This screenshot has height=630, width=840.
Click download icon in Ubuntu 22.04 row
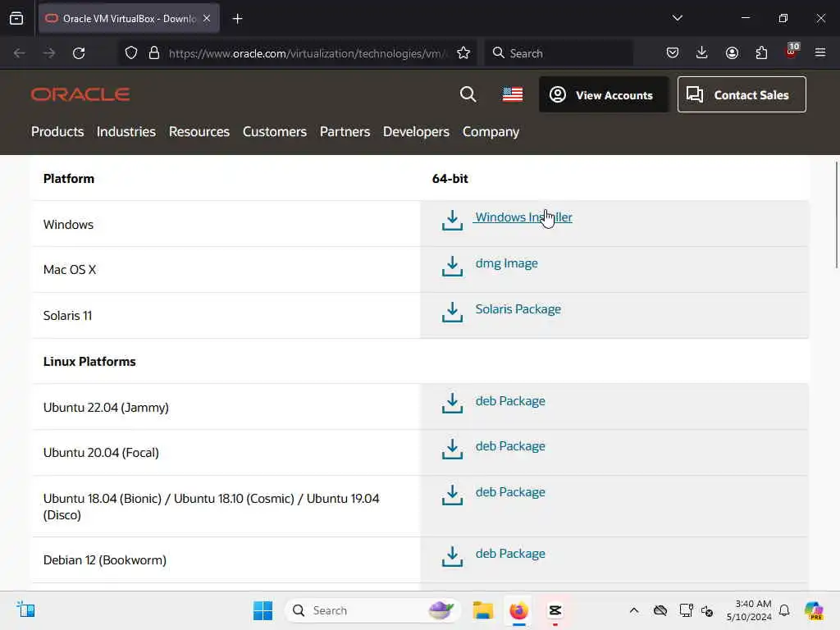pyautogui.click(x=452, y=404)
